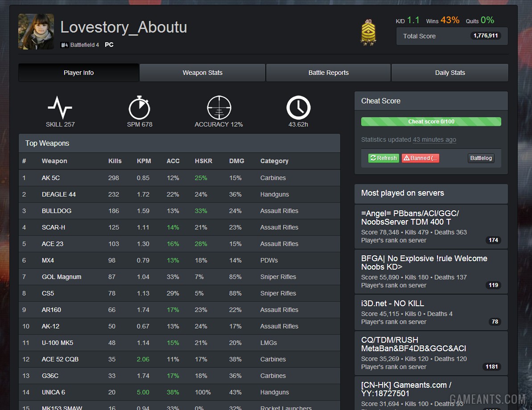Click the 43.62h clock icon
532x410 pixels.
click(x=299, y=107)
